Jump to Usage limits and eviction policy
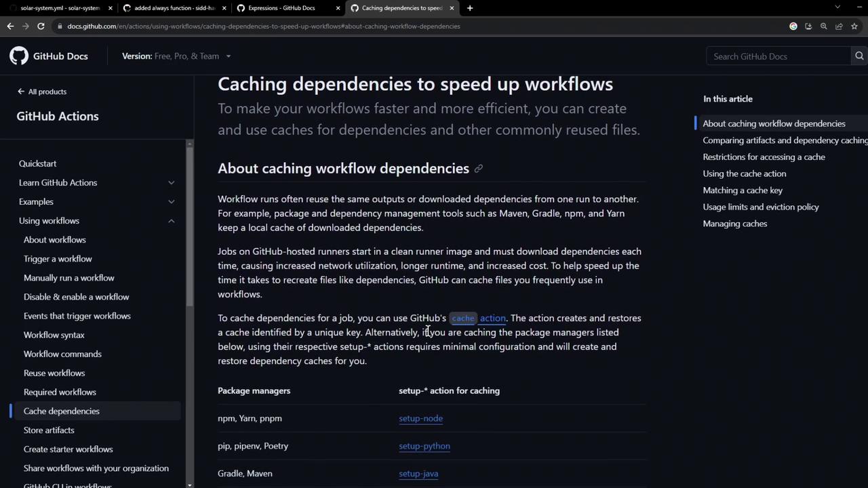Viewport: 868px width, 488px height. [761, 207]
